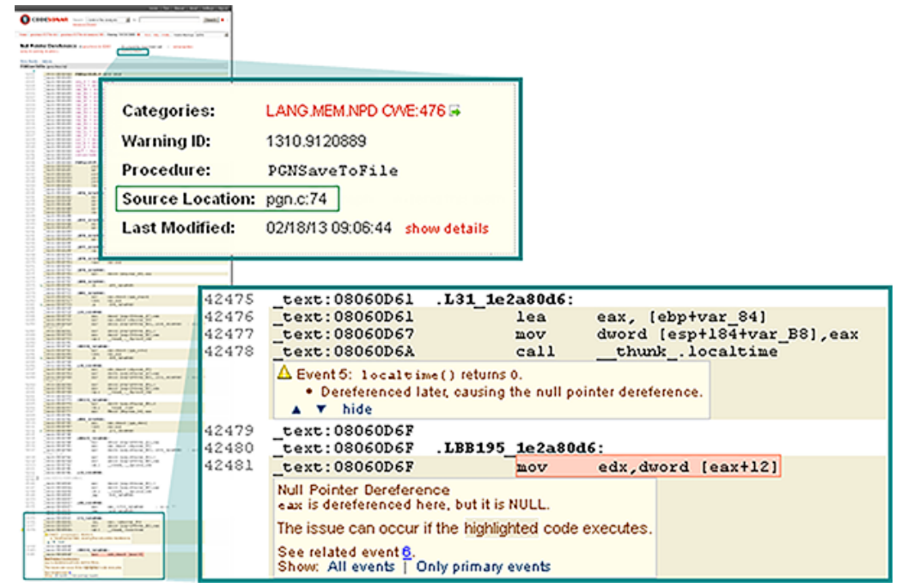Hide the Event 5 annotation
This screenshot has height=588, width=902.
click(357, 409)
